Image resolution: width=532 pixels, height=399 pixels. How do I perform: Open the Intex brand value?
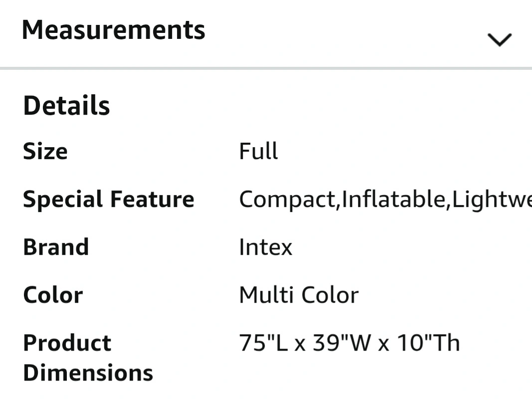[x=266, y=247]
